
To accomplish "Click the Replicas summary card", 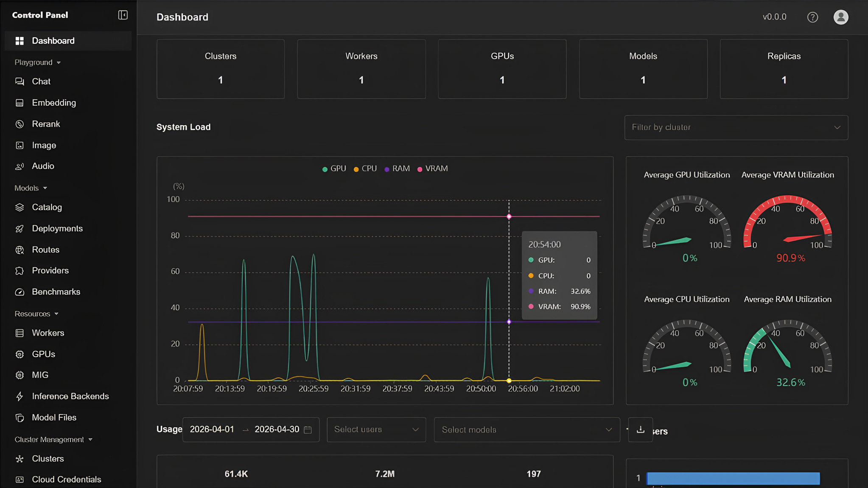I will click(x=784, y=69).
